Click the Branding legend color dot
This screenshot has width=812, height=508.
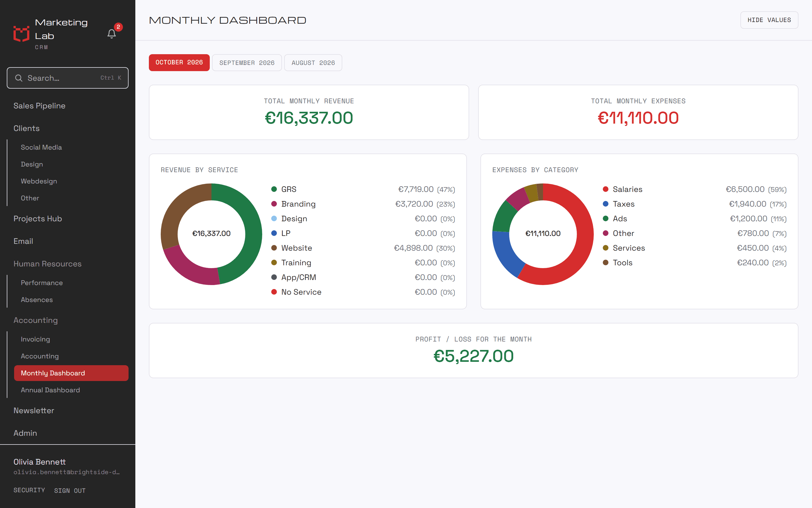[274, 204]
